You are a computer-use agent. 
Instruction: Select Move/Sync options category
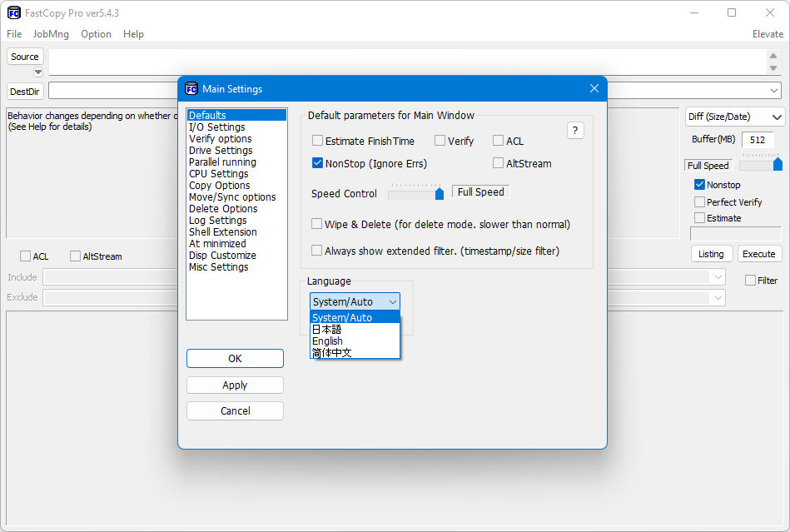pyautogui.click(x=236, y=197)
